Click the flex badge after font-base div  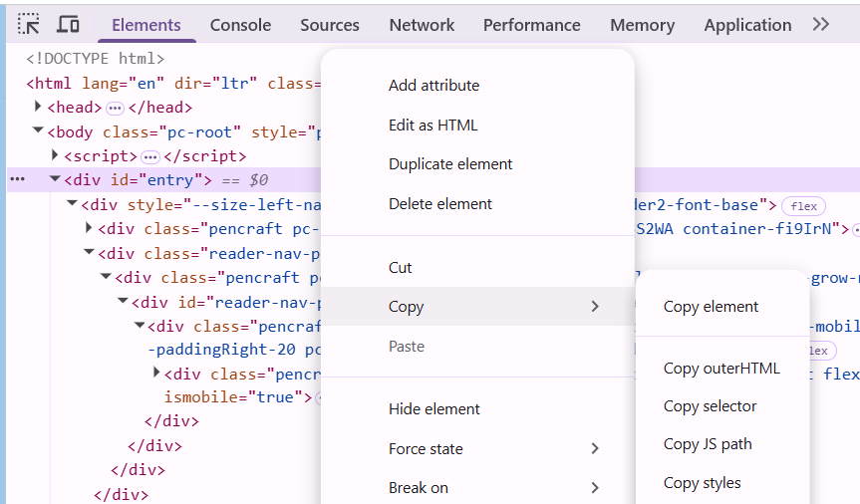pyautogui.click(x=803, y=206)
